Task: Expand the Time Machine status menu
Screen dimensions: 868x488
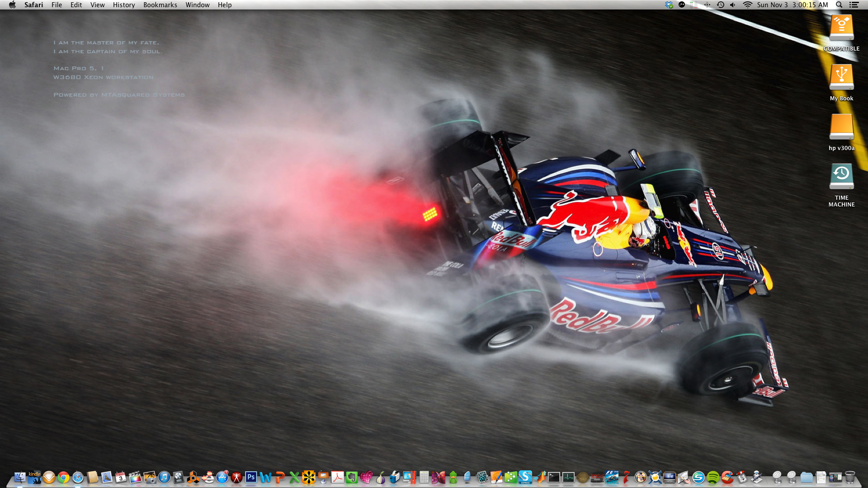Action: (721, 5)
